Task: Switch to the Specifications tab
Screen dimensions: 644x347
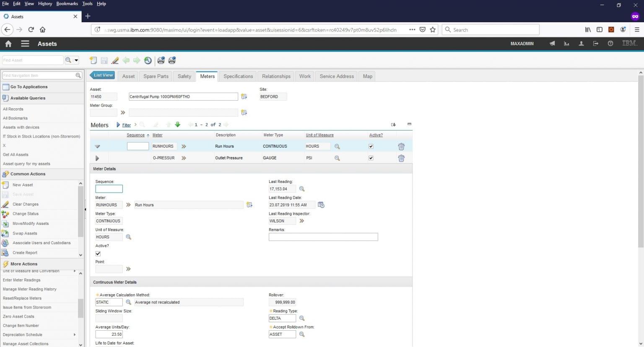Action: [x=238, y=76]
